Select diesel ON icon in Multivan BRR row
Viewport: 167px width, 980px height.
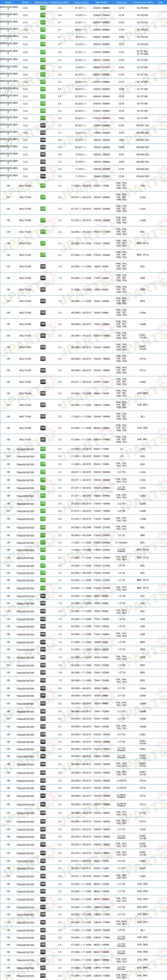(43, 290)
